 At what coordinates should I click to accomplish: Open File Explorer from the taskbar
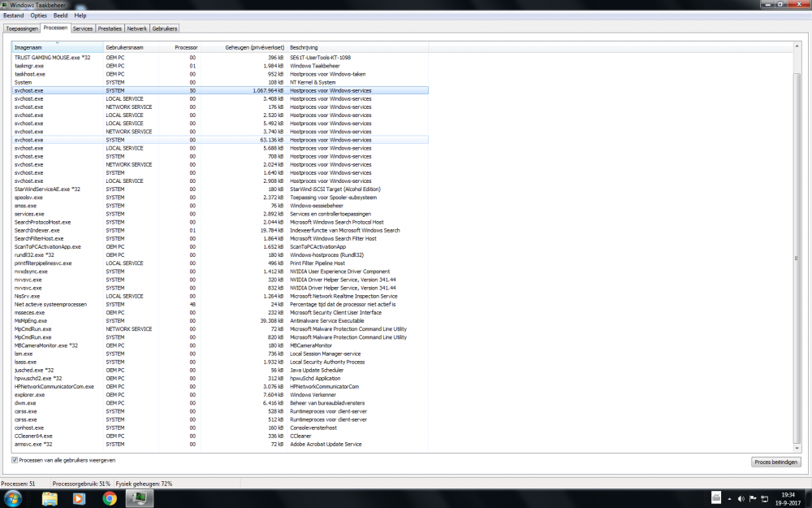[50, 499]
